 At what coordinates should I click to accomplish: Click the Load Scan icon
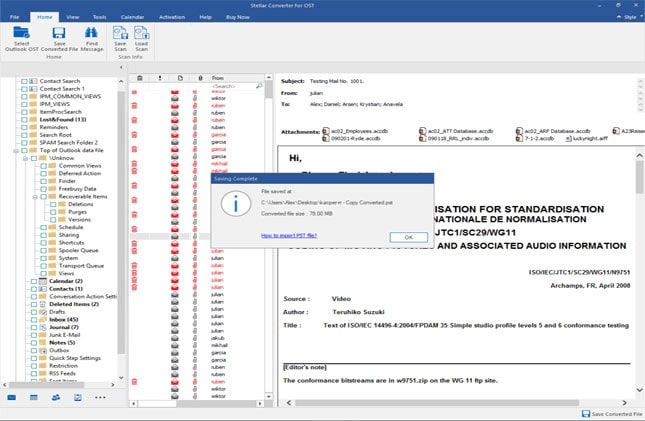[142, 33]
